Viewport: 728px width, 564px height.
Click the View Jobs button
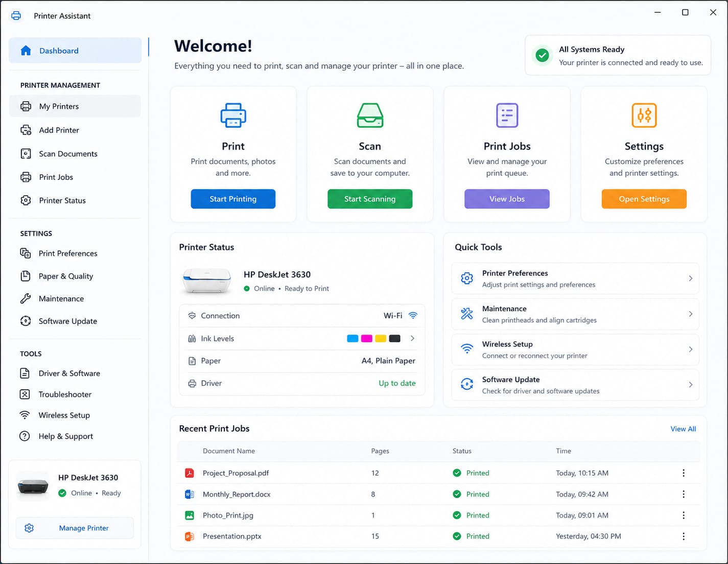507,199
